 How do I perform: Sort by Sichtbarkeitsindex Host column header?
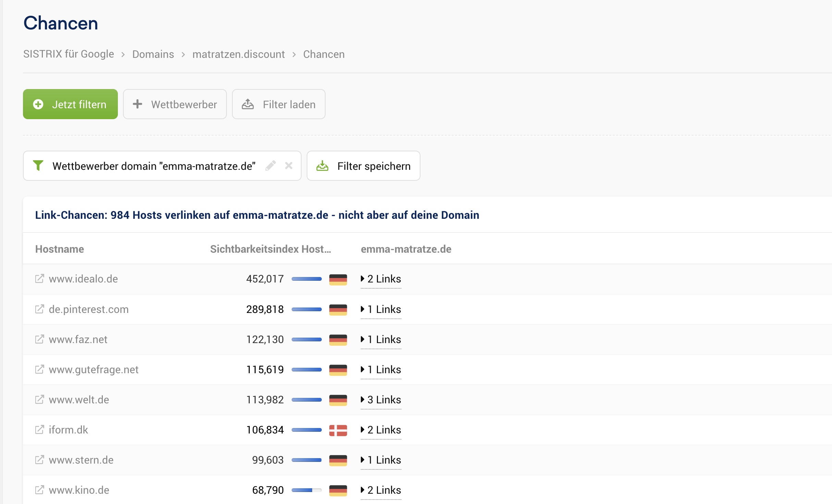270,249
